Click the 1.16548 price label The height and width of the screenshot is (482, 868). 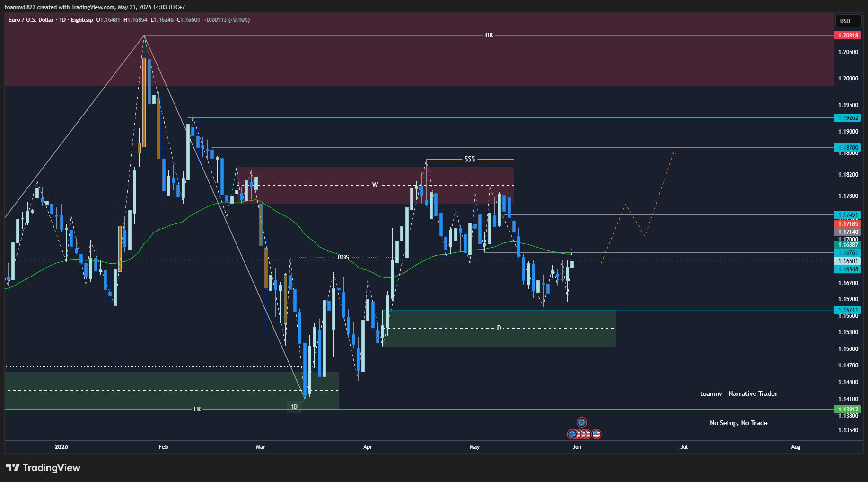(x=848, y=269)
